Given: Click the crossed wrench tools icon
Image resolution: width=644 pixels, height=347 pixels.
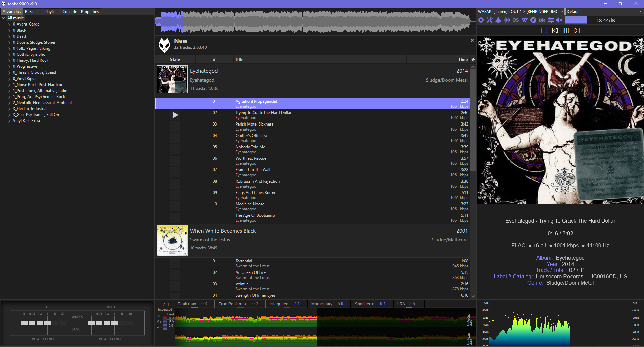Looking at the screenshot, I should point(490,20).
